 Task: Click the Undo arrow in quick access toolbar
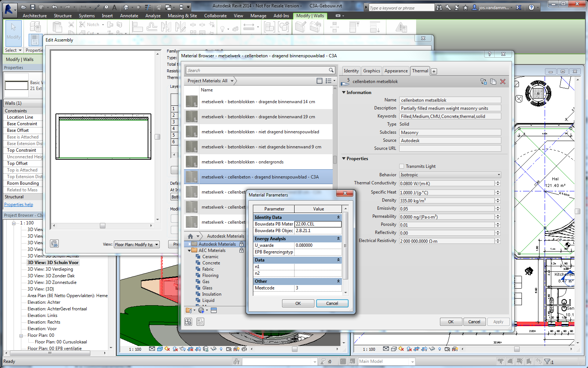coord(54,7)
